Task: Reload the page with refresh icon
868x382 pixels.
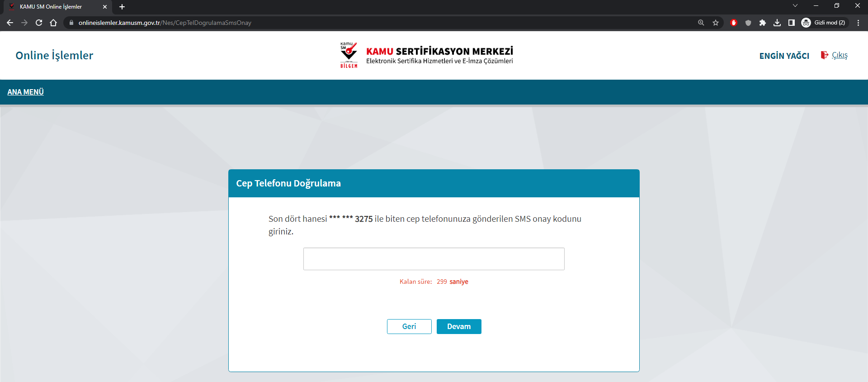Action: 39,23
